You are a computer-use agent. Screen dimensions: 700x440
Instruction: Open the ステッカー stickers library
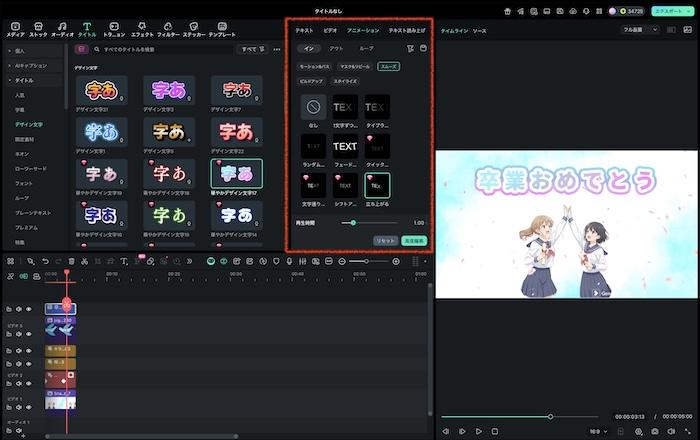tap(194, 29)
